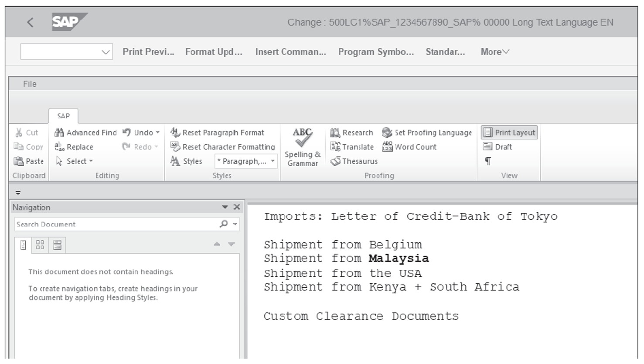644x364 pixels.
Task: Expand the More menu in the top toolbar
Action: point(494,51)
